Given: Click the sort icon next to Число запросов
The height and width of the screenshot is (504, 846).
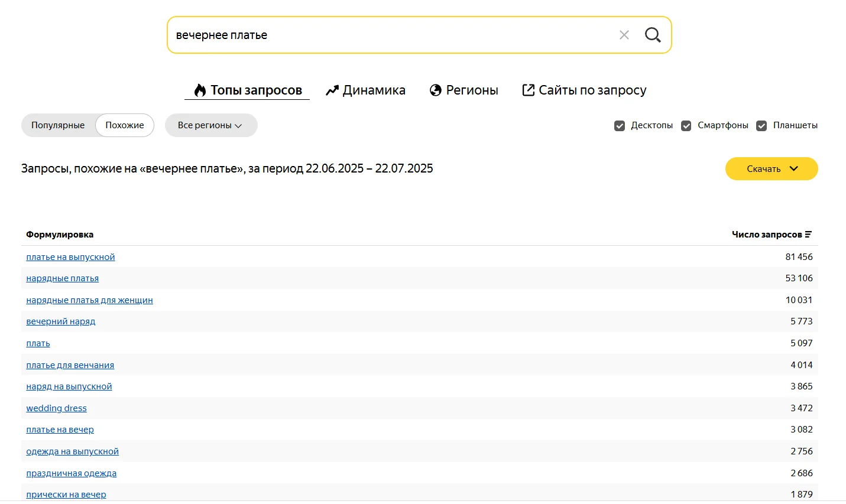Looking at the screenshot, I should coord(808,235).
